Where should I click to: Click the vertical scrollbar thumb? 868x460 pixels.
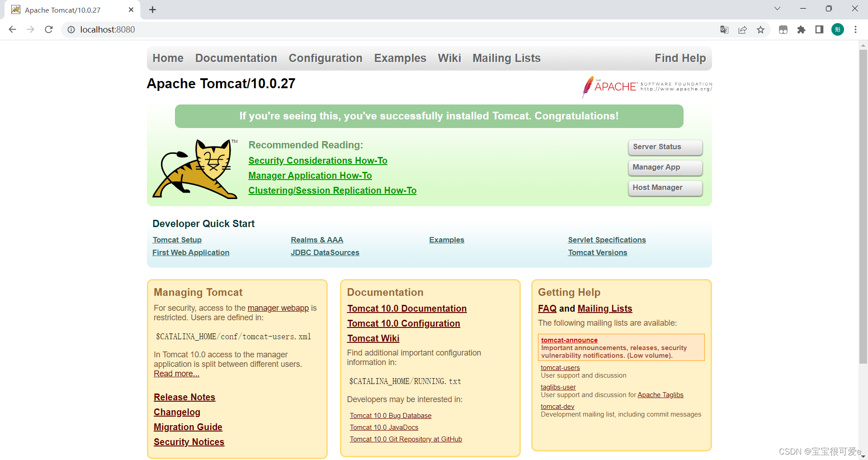[x=863, y=206]
